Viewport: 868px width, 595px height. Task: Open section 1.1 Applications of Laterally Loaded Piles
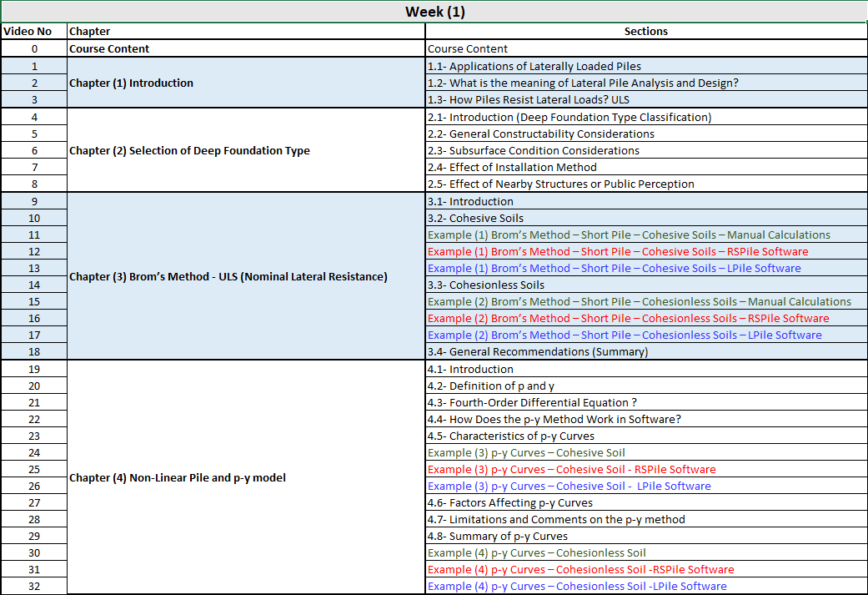coord(534,66)
